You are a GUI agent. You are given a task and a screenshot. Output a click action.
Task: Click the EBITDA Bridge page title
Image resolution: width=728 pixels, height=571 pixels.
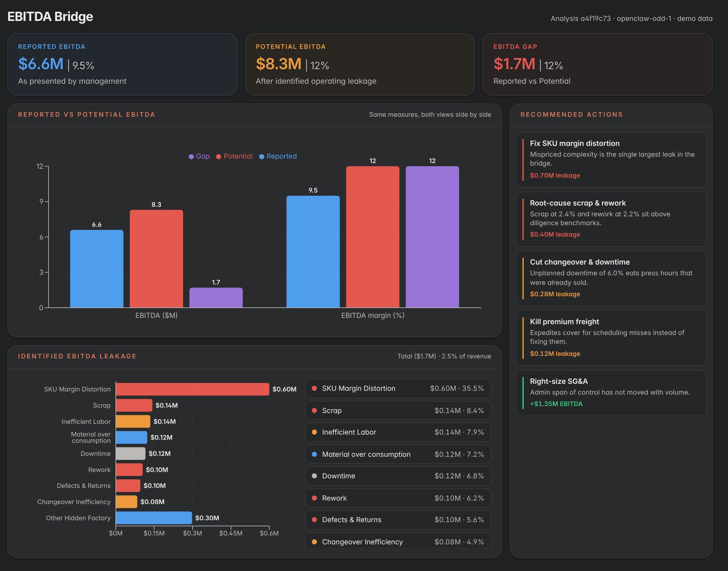50,16
